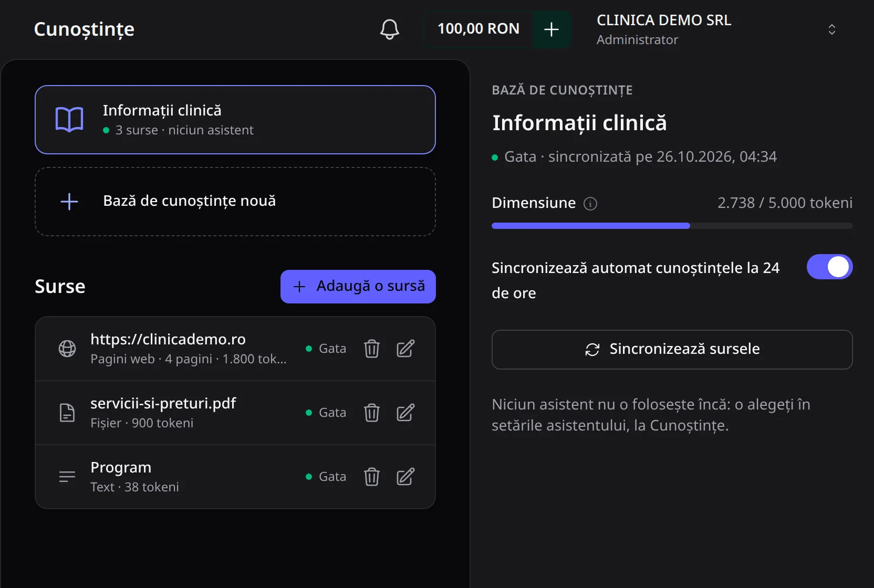Delete the servicii-si-preturi.pdf source
Screen dimensions: 874x588
[372, 413]
